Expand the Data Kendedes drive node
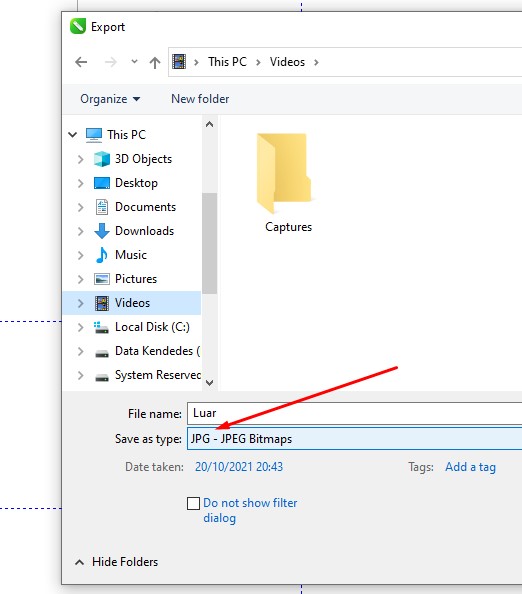Screen dimensions: 522x594 [x=80, y=351]
